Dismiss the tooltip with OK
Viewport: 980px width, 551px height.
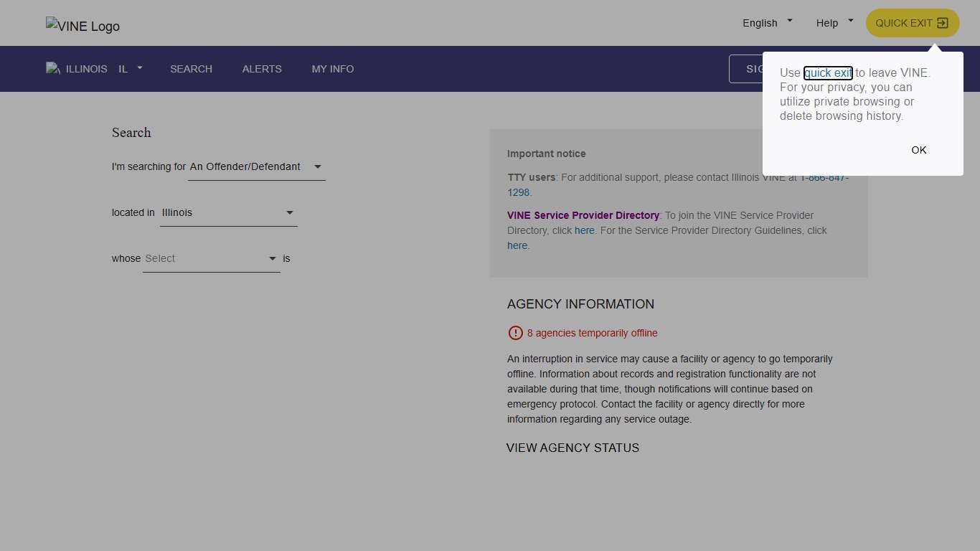918,150
